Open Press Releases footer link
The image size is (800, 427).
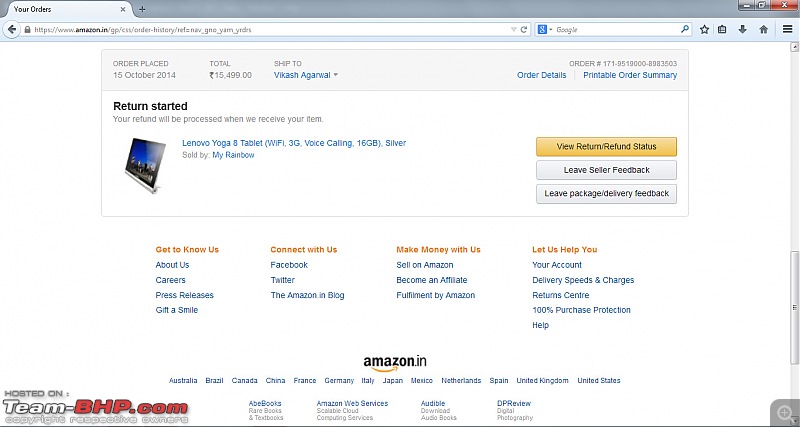[x=185, y=295]
